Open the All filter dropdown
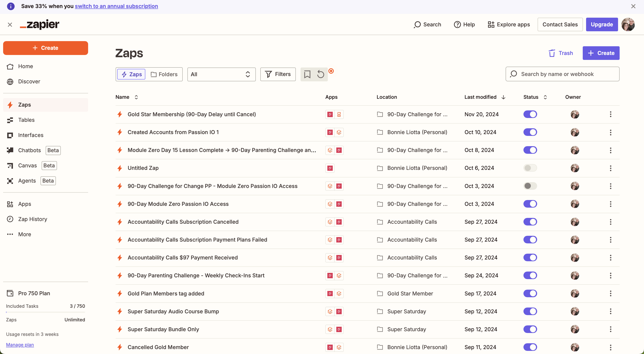This screenshot has height=354, width=644. tap(221, 74)
